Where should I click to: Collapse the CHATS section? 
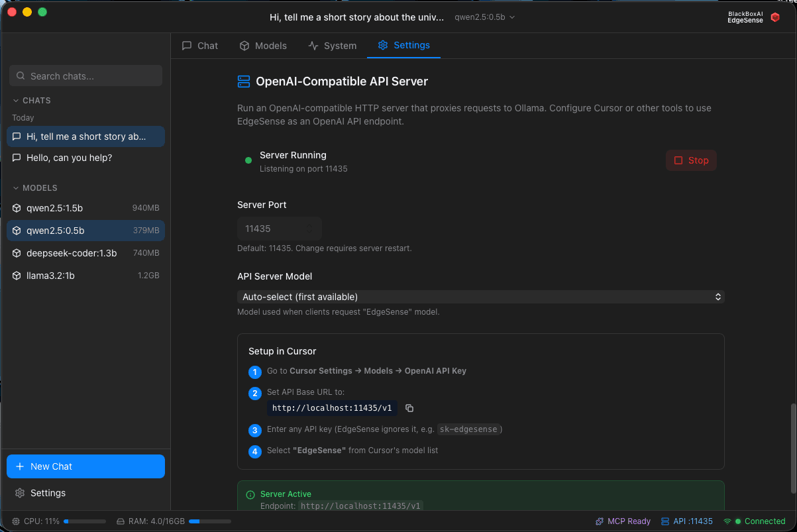pyautogui.click(x=17, y=101)
